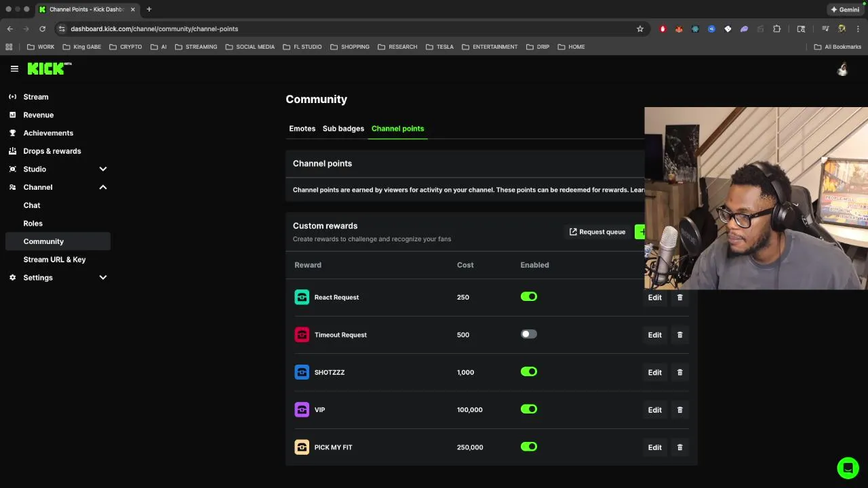The height and width of the screenshot is (488, 868).
Task: Click the SHOTZZZ reward icon
Action: click(x=302, y=372)
